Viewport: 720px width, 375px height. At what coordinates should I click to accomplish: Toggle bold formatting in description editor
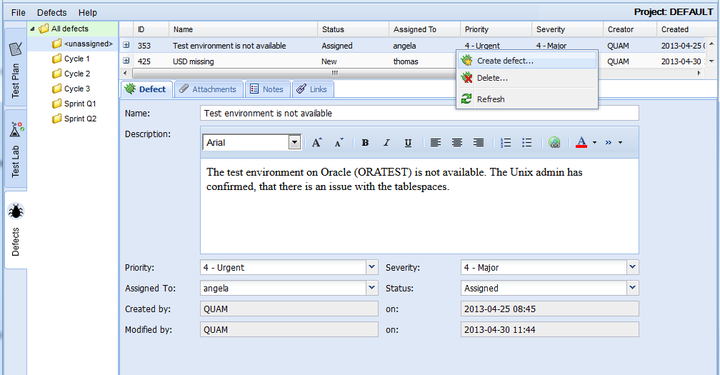tap(365, 143)
